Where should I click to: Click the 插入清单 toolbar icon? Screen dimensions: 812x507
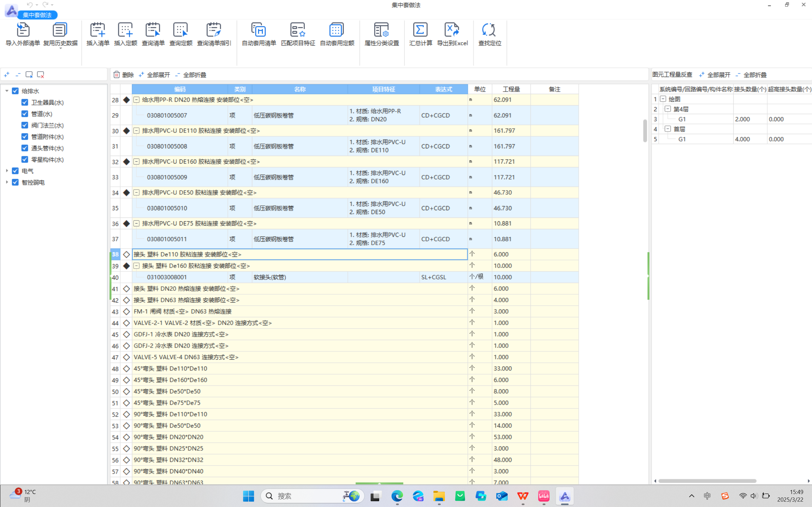pyautogui.click(x=98, y=29)
